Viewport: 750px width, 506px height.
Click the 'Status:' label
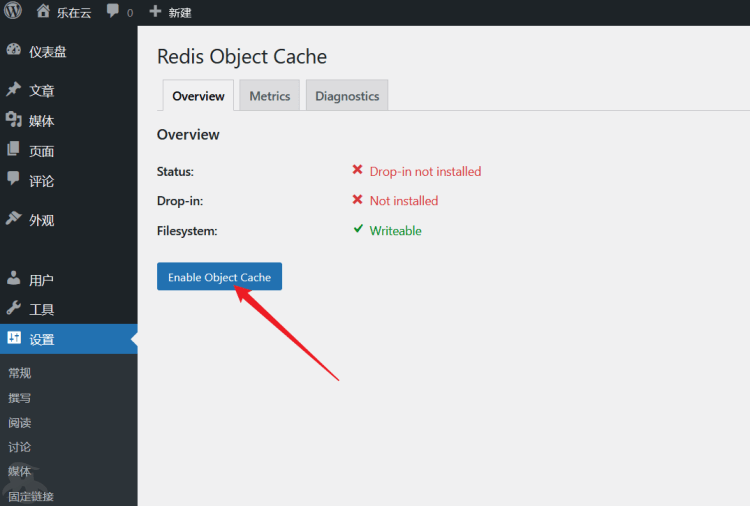click(x=176, y=172)
